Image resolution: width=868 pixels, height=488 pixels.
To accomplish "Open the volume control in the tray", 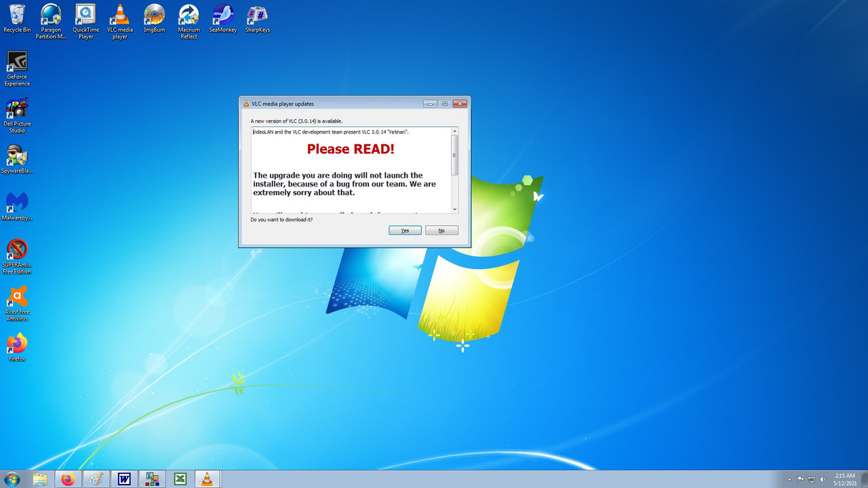I will [823, 479].
